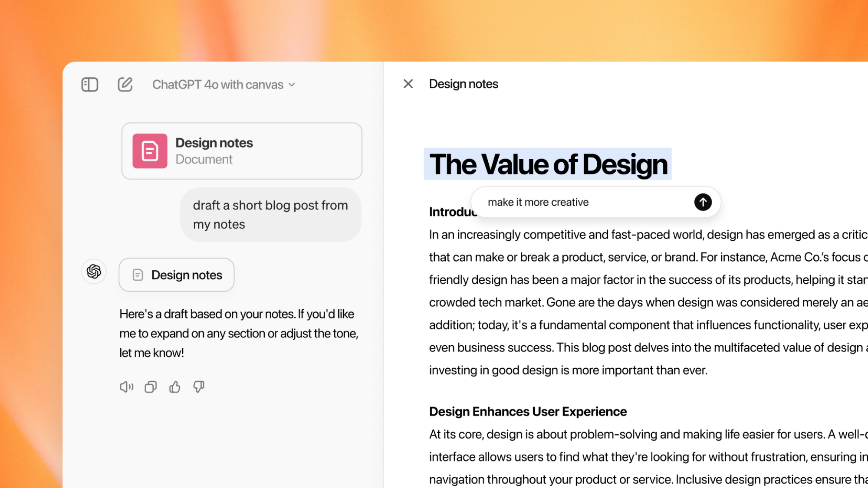This screenshot has height=488, width=868.
Task: Click the X to close canvas panel
Action: pos(408,84)
